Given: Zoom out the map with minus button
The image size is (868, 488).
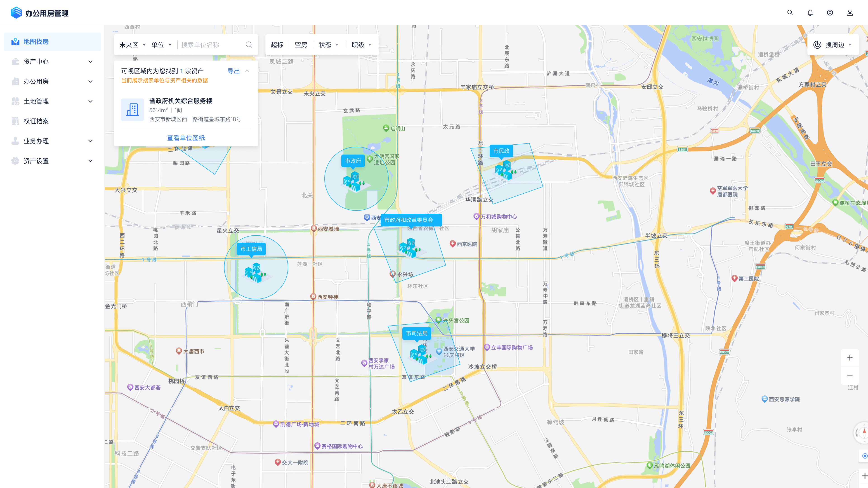Looking at the screenshot, I should pyautogui.click(x=850, y=376).
